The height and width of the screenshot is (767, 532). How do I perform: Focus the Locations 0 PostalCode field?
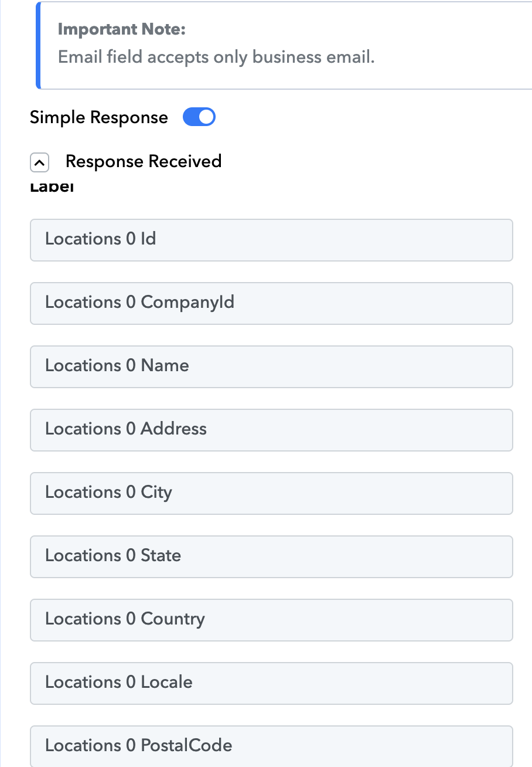coord(271,746)
